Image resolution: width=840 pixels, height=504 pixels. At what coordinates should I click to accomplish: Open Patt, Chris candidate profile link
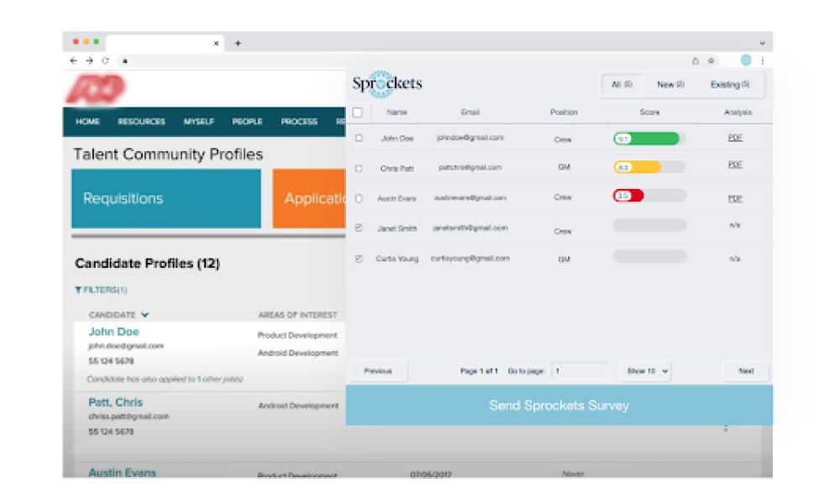[x=116, y=402]
